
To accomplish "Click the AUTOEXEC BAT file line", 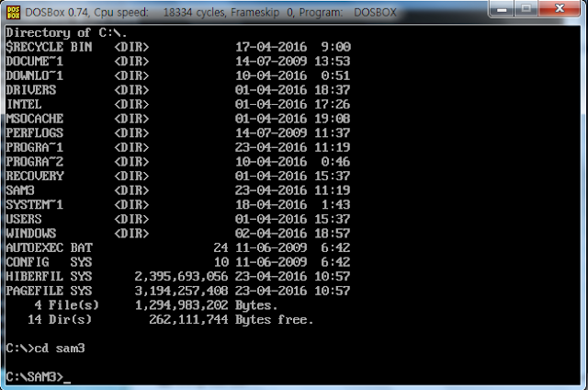I will click(x=50, y=247).
